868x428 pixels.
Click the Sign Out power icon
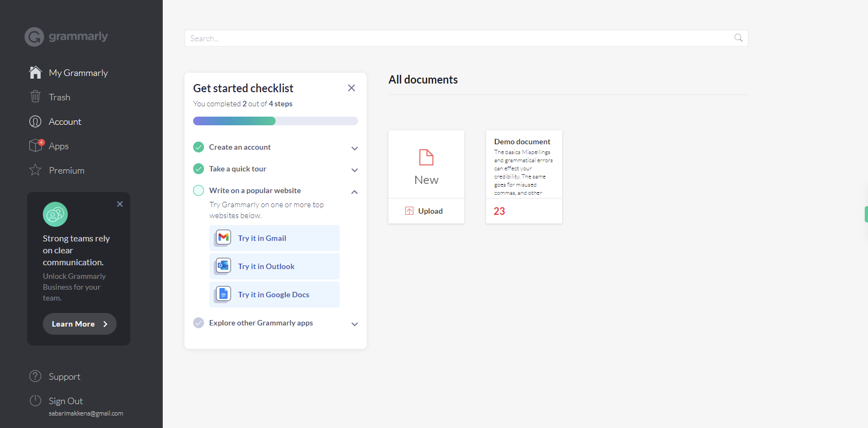pos(35,400)
